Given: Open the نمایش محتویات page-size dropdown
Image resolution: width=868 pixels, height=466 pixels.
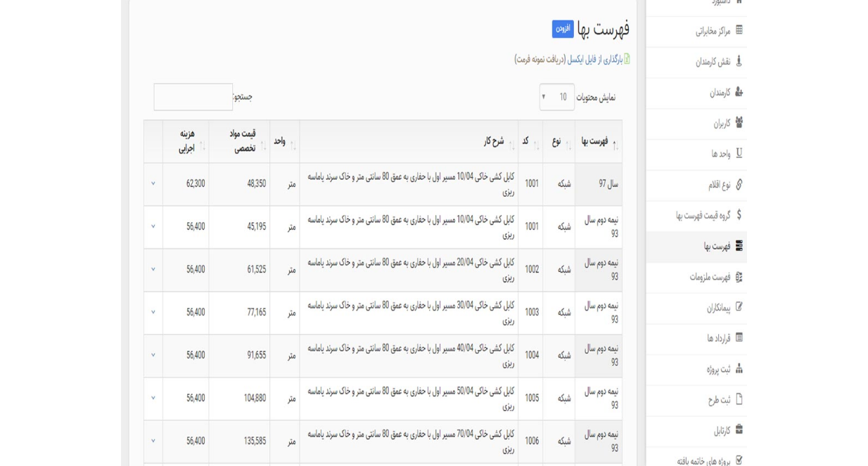Looking at the screenshot, I should pyautogui.click(x=556, y=97).
